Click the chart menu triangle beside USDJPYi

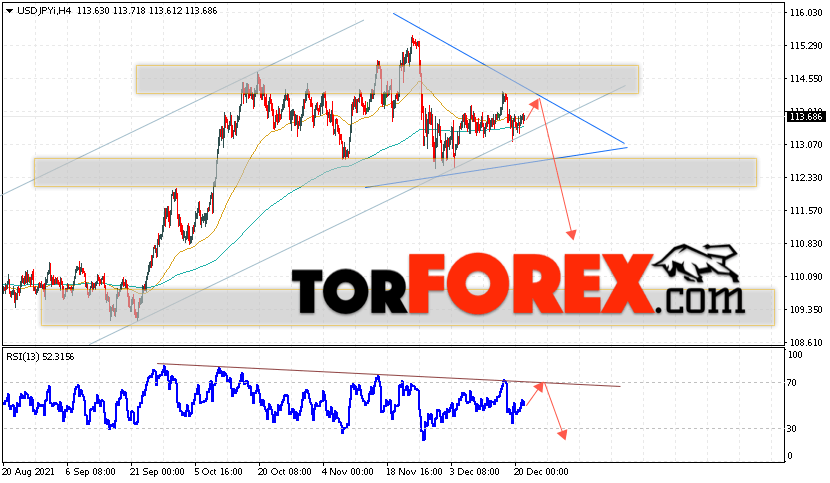10,11
